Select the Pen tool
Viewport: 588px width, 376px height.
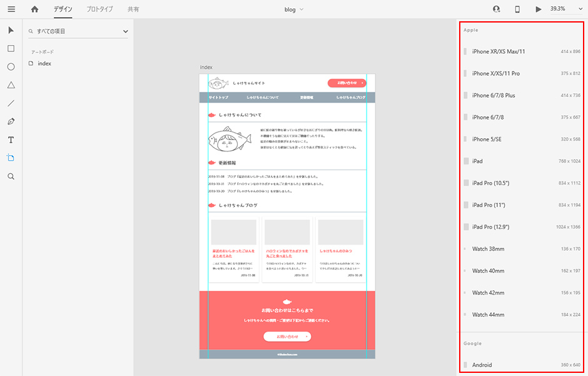pos(11,121)
